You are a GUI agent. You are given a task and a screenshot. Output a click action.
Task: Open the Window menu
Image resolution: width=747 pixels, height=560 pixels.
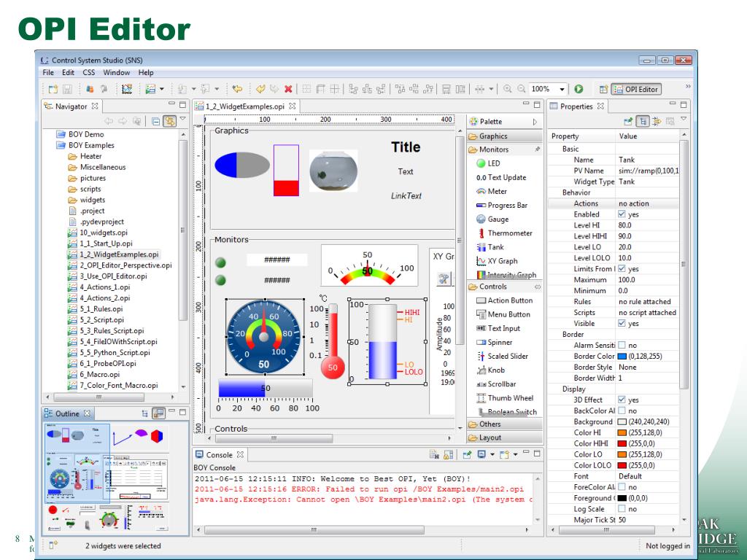(117, 72)
